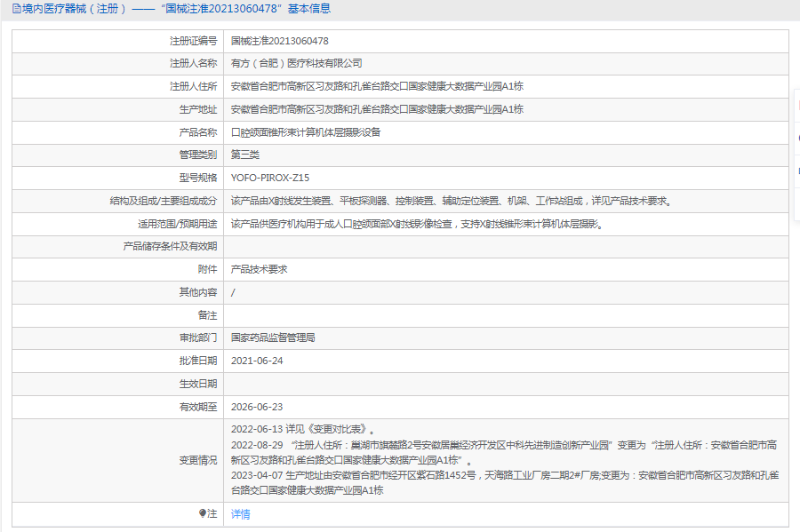Click the 变更情况 label

pyautogui.click(x=198, y=460)
